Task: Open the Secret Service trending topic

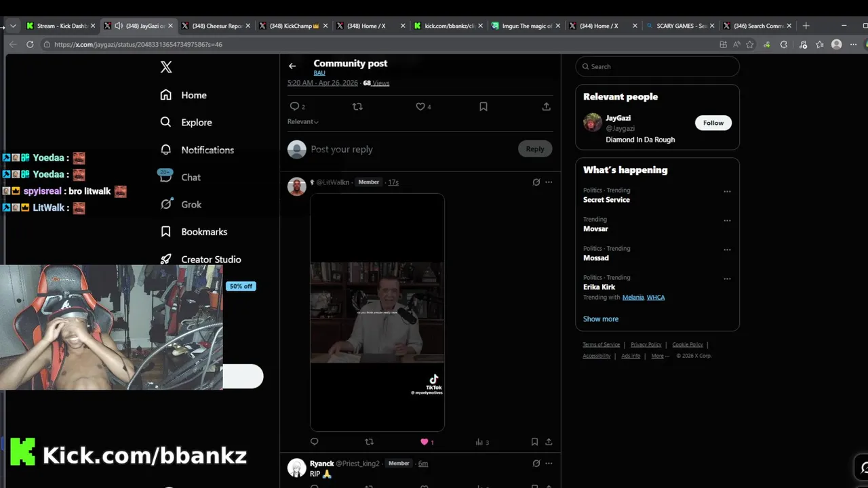Action: [606, 200]
